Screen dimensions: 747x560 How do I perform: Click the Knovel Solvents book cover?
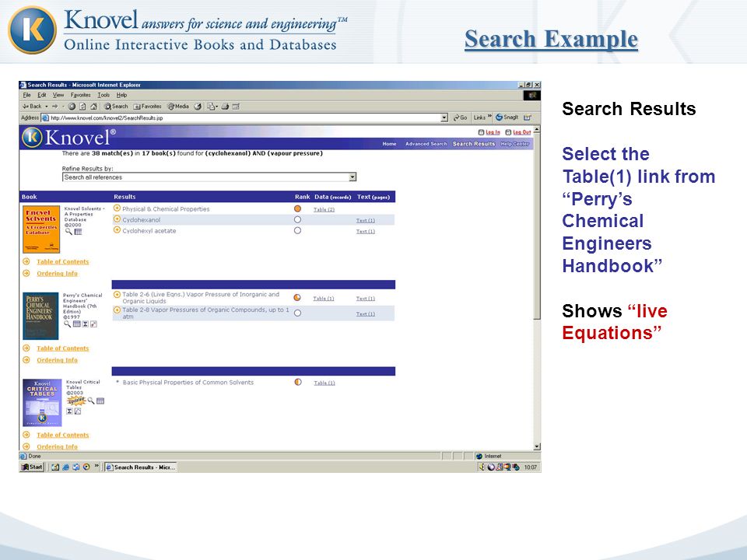pyautogui.click(x=41, y=229)
